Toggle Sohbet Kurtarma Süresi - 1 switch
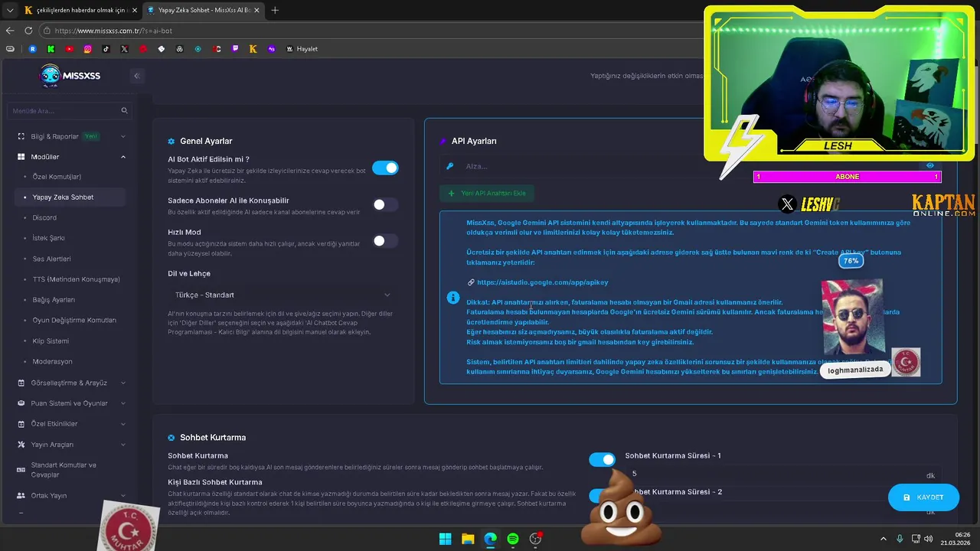 [x=602, y=459]
